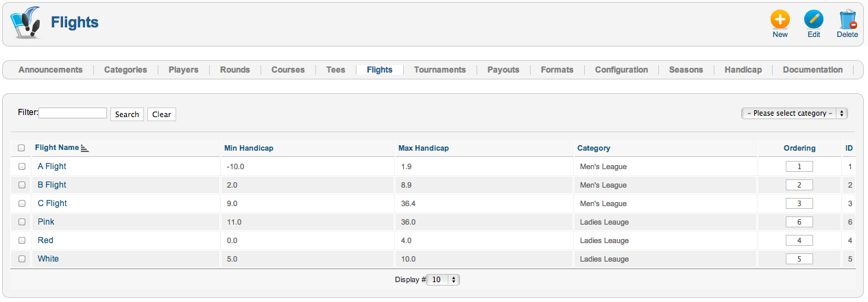Click the Edit pencil icon
868x302 pixels.
click(814, 19)
